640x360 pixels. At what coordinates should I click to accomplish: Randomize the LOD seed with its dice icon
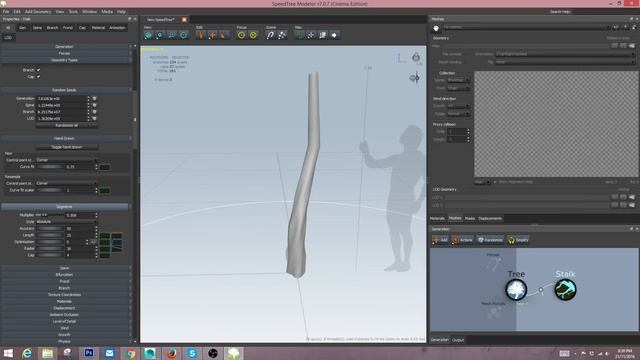[94, 118]
